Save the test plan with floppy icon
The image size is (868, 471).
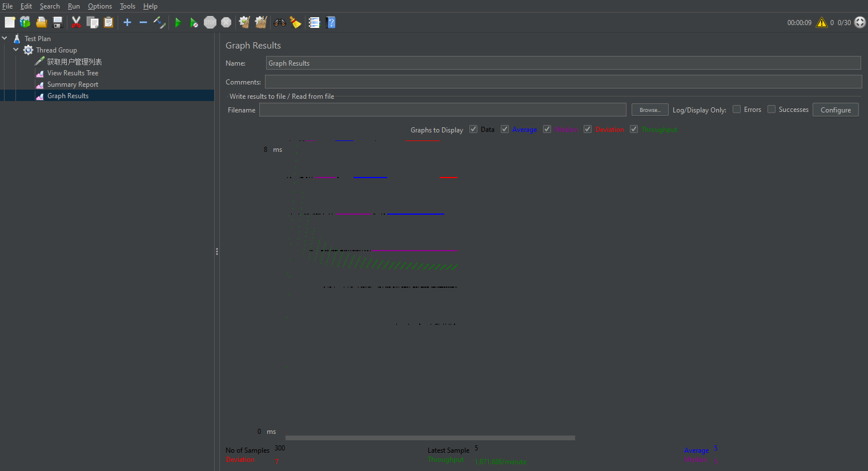[x=58, y=22]
